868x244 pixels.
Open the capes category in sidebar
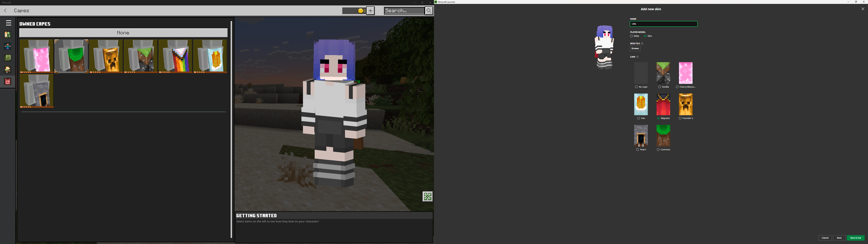point(8,82)
